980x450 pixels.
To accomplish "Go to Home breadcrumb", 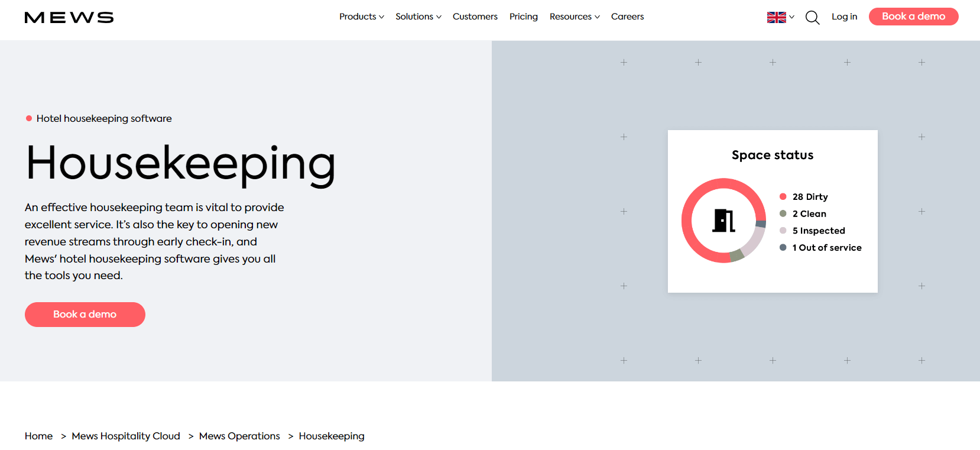I will [38, 436].
